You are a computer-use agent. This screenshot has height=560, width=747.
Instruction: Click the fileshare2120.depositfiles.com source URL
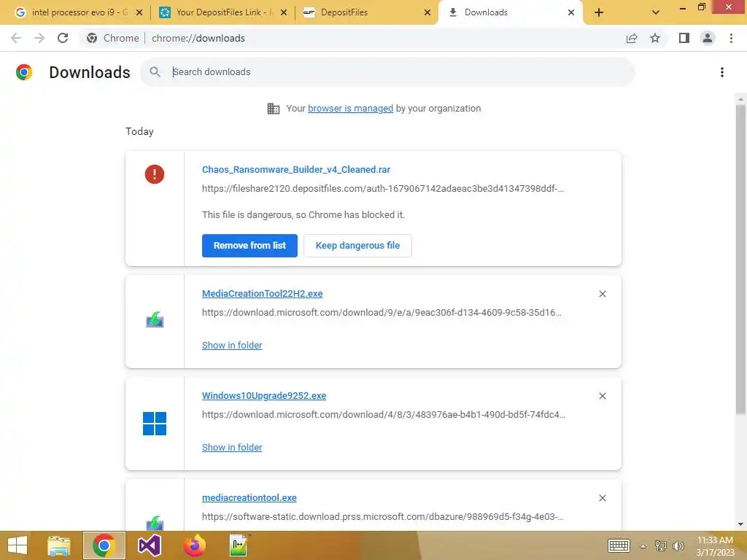[x=382, y=189]
